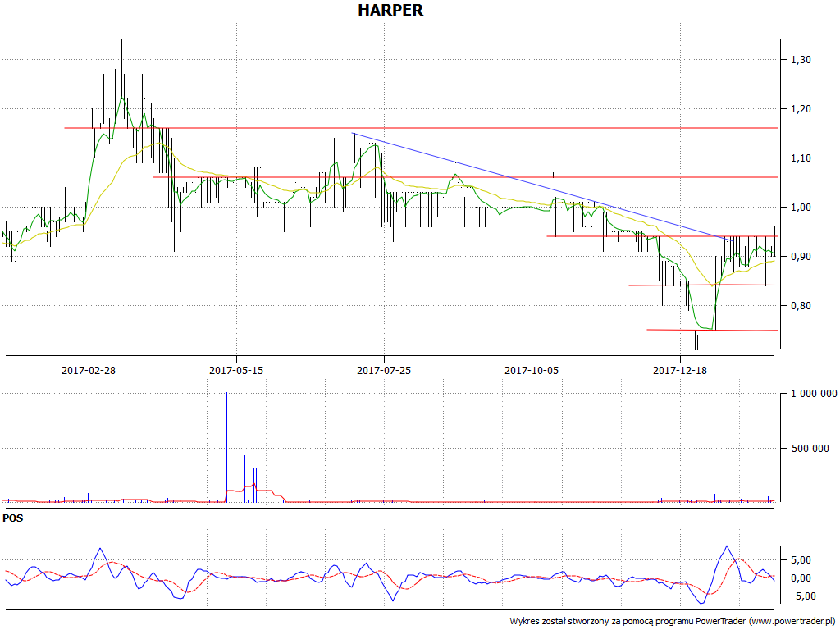Image resolution: width=840 pixels, height=630 pixels.
Task: Click the HARPER chart title
Action: pos(390,10)
